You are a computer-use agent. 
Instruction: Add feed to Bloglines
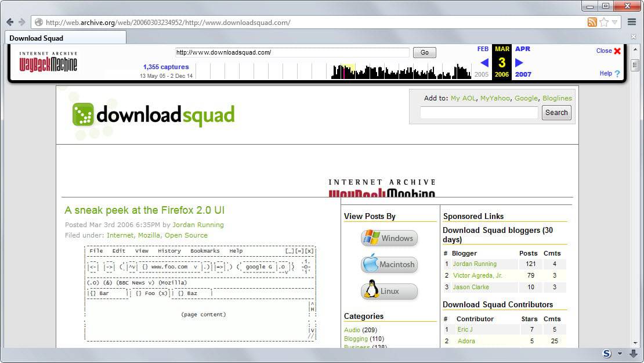tap(557, 98)
